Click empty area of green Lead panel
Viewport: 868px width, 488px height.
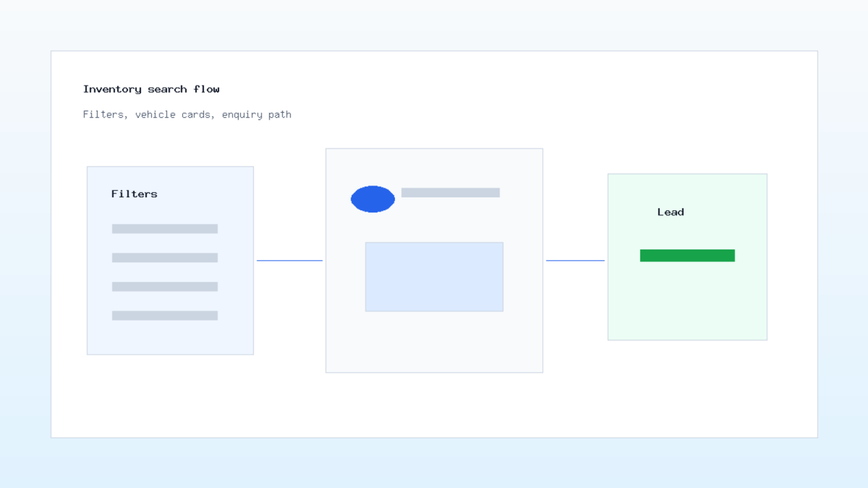[x=687, y=304]
